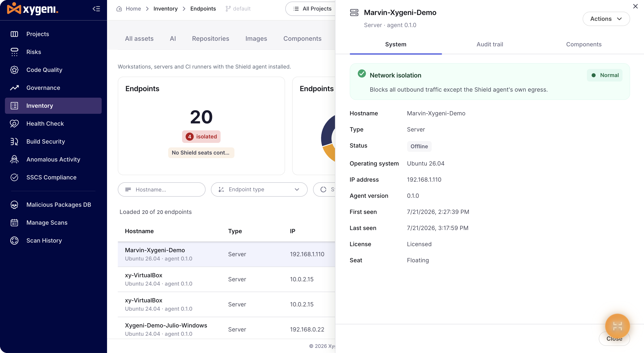644x353 pixels.
Task: Click the orange floating scan button
Action: [618, 326]
